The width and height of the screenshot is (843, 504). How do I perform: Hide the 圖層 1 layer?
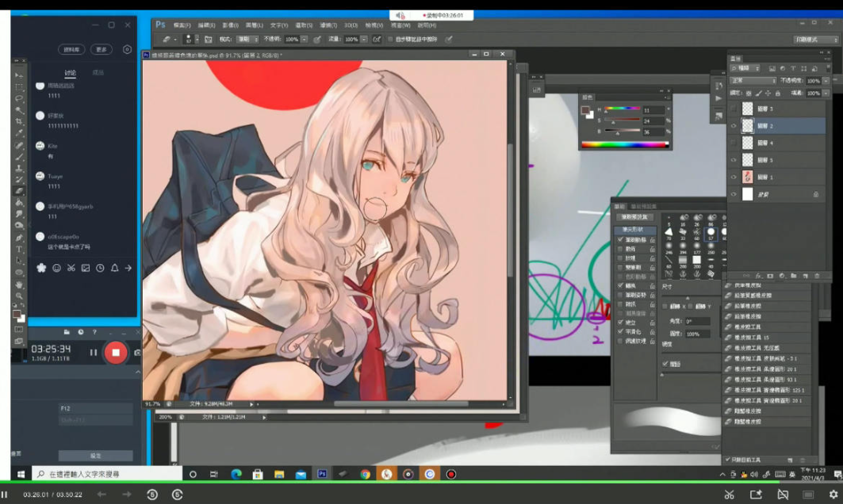[734, 177]
